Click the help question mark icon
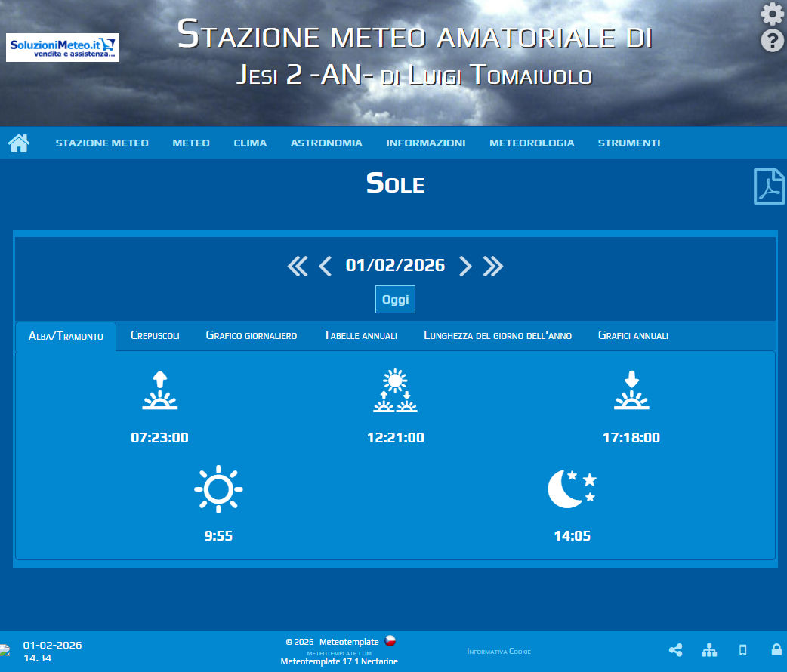787x672 pixels. 772,41
